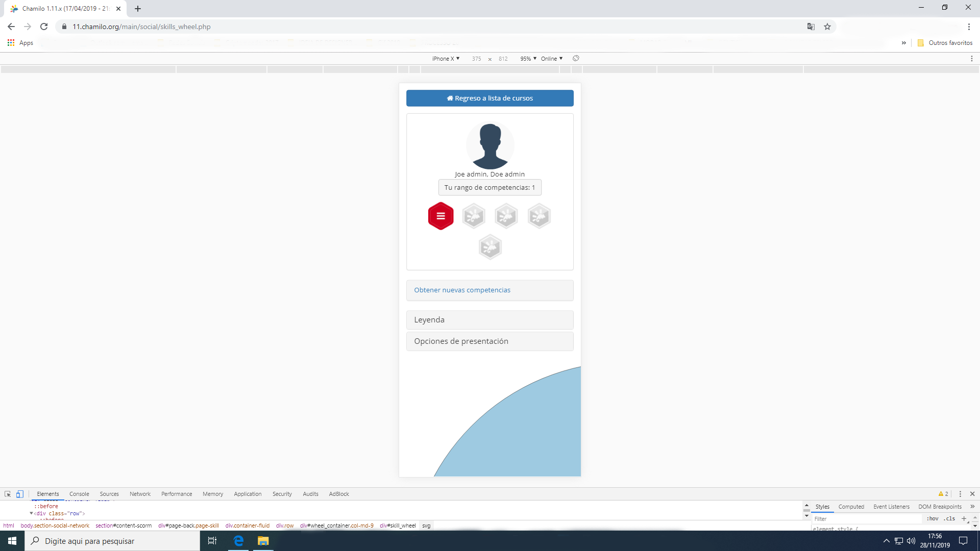
Task: Open Microsoft Edge from taskbar
Action: (238, 541)
